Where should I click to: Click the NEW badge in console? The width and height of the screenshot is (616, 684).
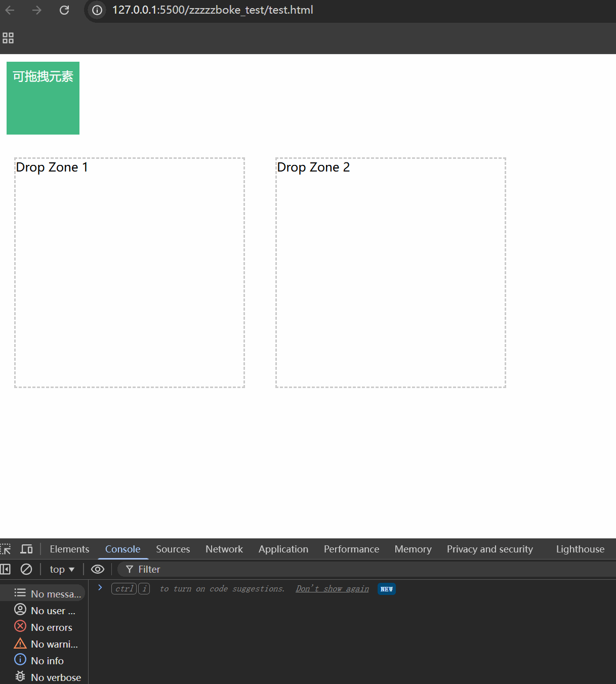387,589
